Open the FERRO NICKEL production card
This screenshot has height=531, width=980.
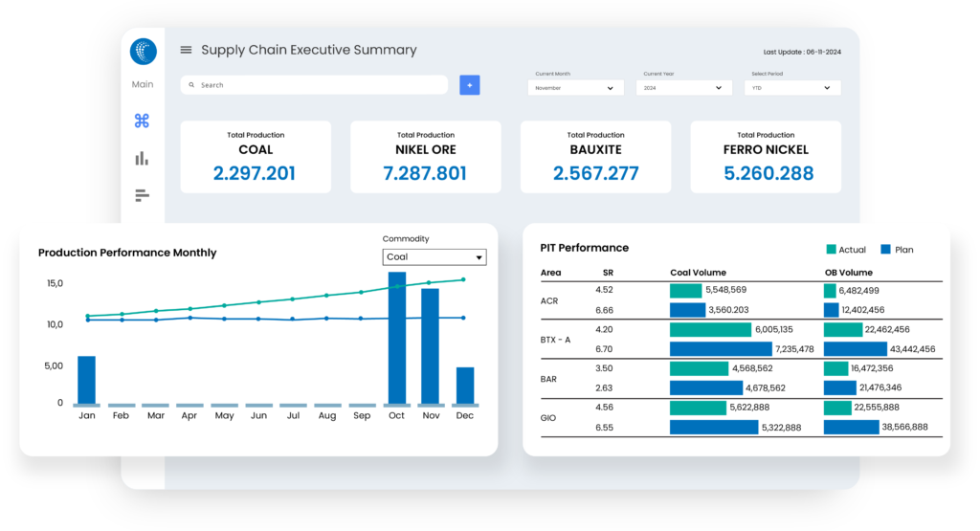(x=766, y=157)
